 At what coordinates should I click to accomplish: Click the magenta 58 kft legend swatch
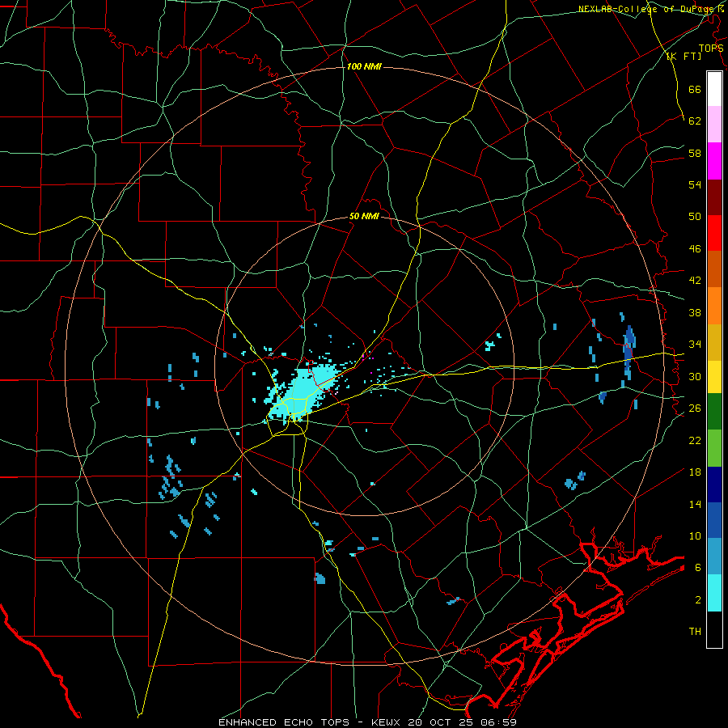(x=714, y=161)
